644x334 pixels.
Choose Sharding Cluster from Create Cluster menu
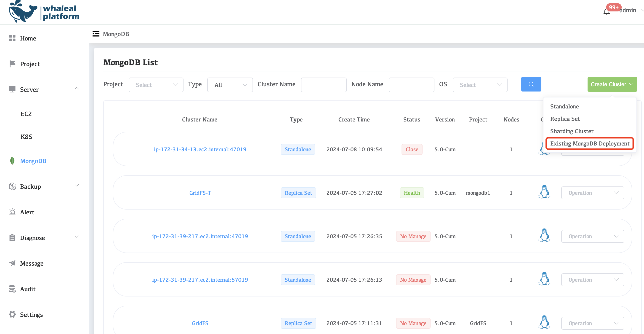point(572,131)
